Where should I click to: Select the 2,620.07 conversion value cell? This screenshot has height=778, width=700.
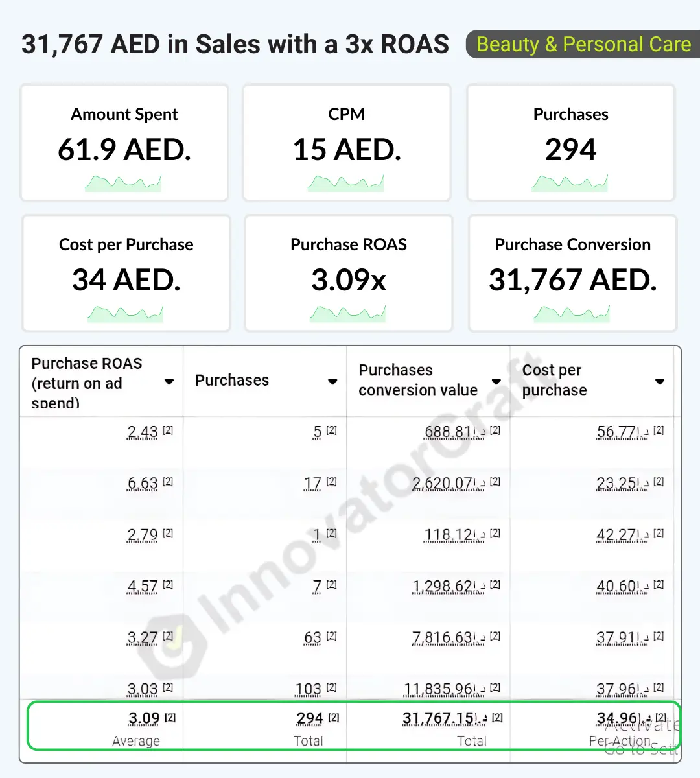tap(449, 484)
